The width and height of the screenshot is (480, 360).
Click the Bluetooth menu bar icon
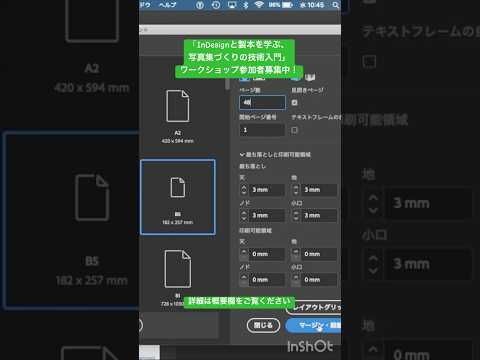coord(246,5)
